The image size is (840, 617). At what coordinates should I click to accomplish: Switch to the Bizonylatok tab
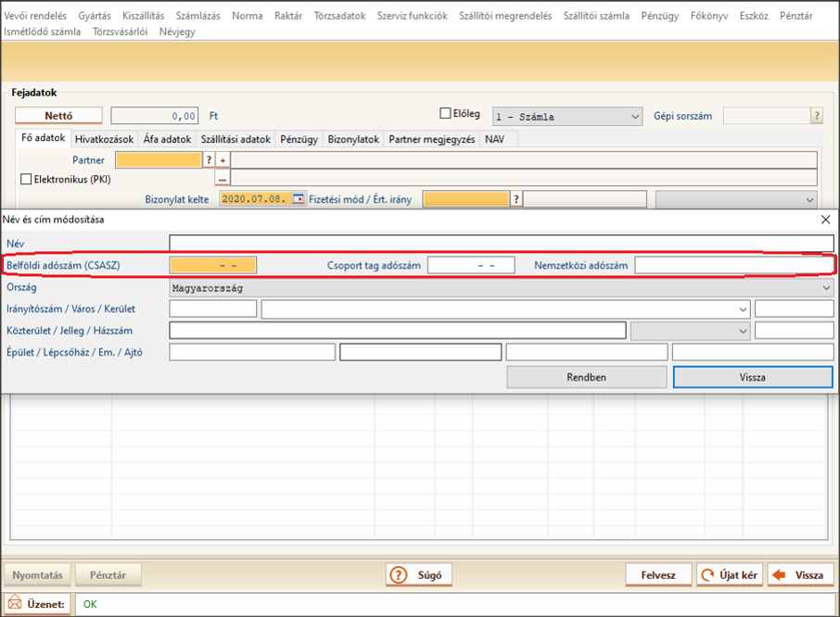353,139
